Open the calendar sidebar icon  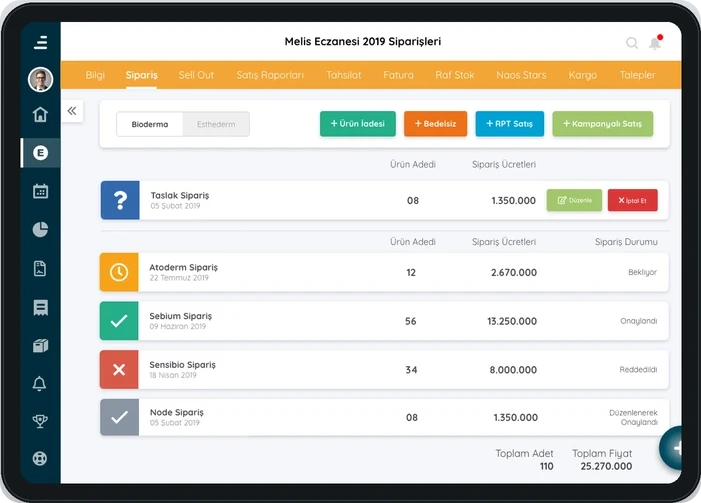coord(40,191)
